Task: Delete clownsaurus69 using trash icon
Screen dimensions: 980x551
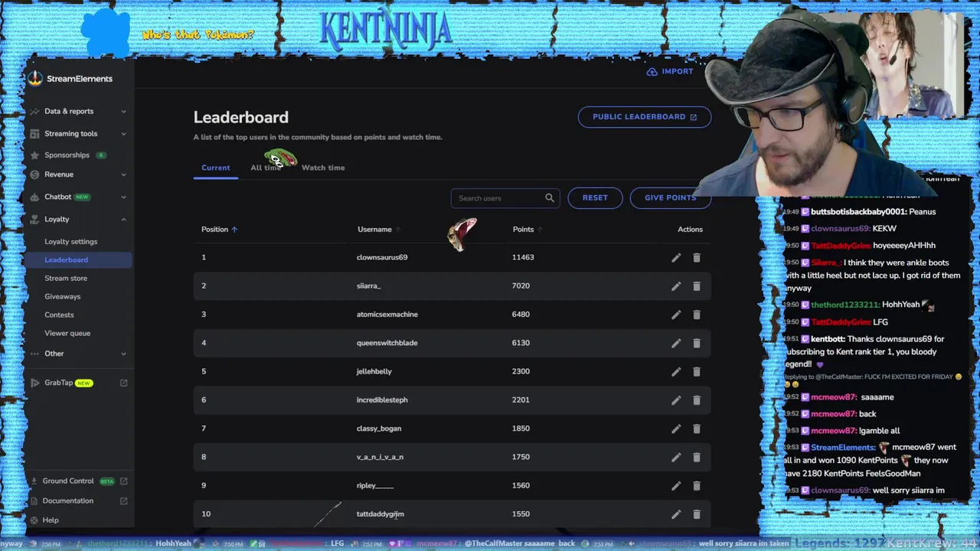Action: [697, 258]
